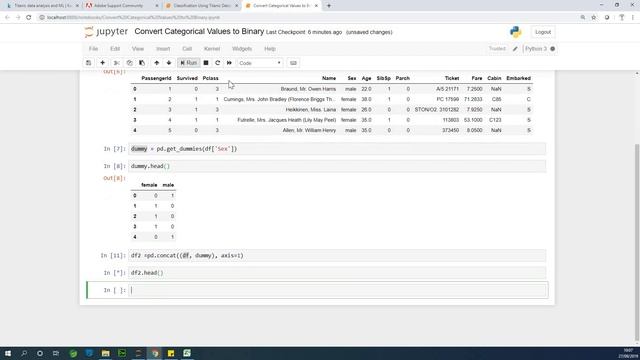Click the Trusted notebook indicator
This screenshot has height=360, width=640.
pos(497,49)
